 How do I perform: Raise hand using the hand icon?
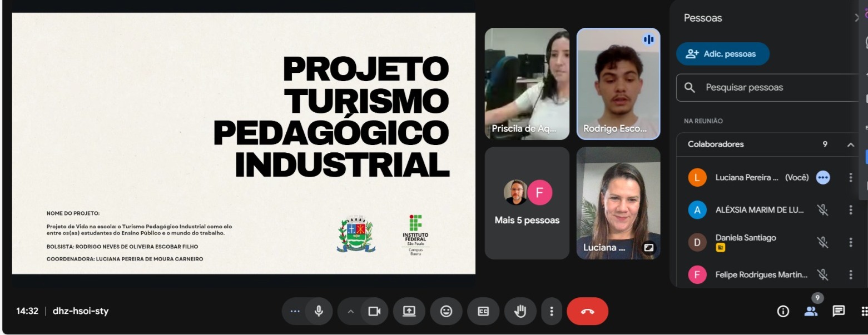(520, 311)
